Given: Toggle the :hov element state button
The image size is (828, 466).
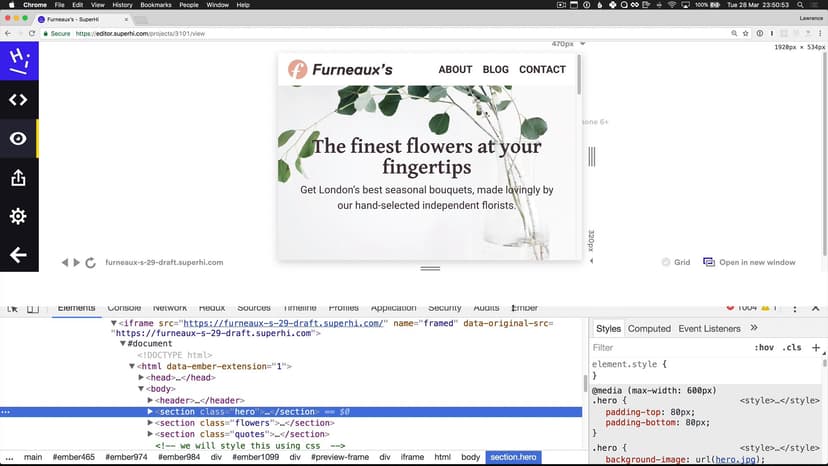Looking at the screenshot, I should (764, 348).
